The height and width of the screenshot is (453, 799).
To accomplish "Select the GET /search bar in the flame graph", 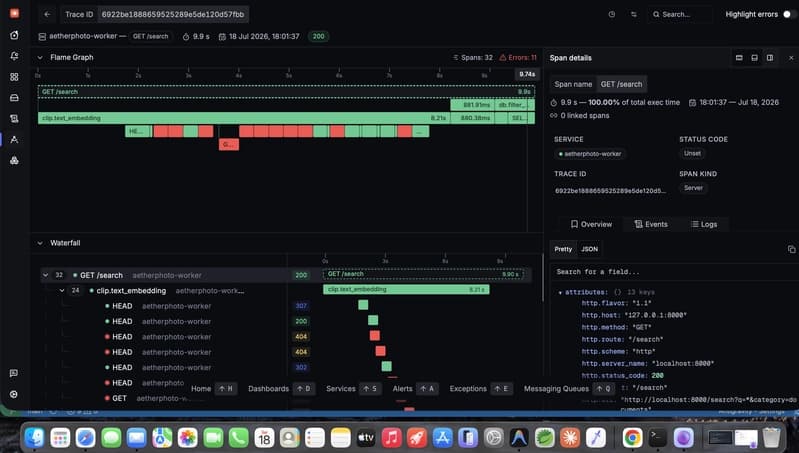I will pyautogui.click(x=286, y=92).
